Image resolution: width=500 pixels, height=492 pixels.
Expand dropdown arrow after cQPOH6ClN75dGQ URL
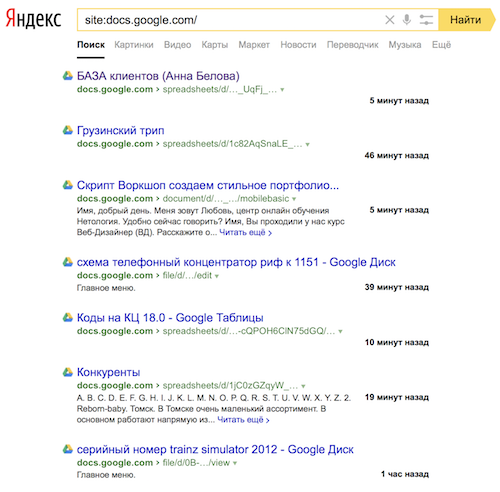tap(340, 331)
